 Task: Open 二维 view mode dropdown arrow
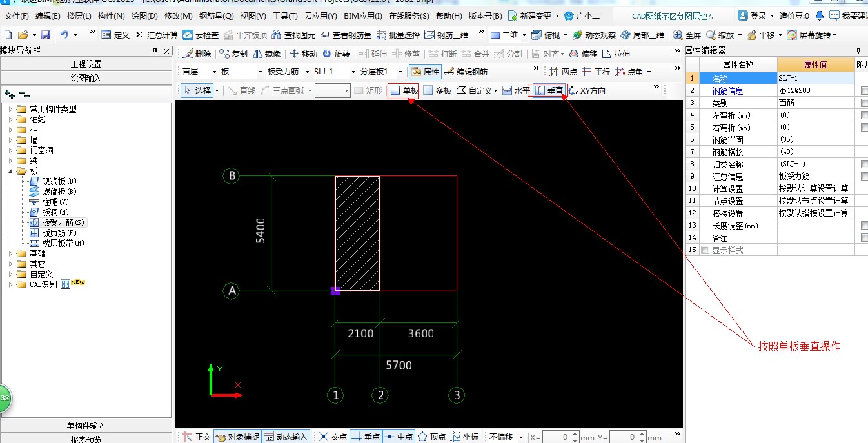point(524,35)
